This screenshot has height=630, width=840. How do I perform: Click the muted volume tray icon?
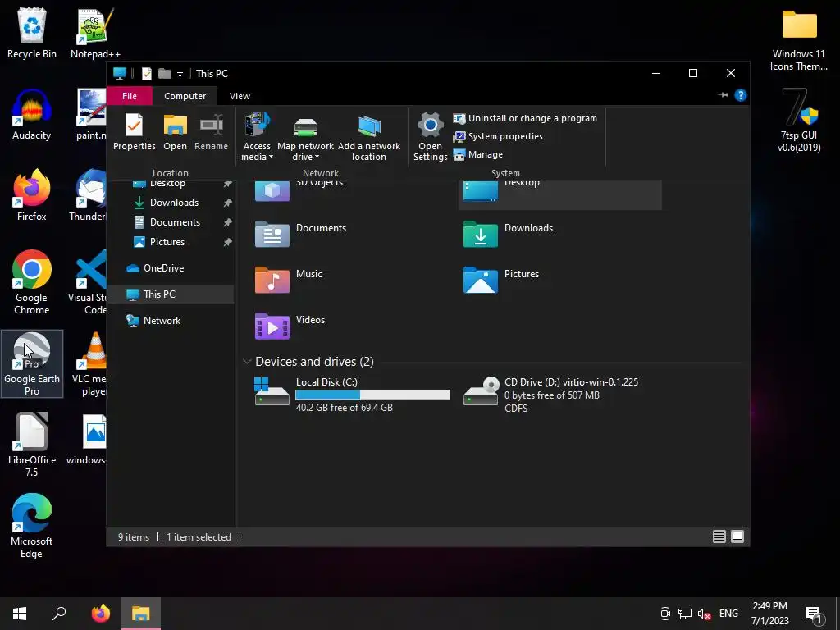click(x=704, y=614)
